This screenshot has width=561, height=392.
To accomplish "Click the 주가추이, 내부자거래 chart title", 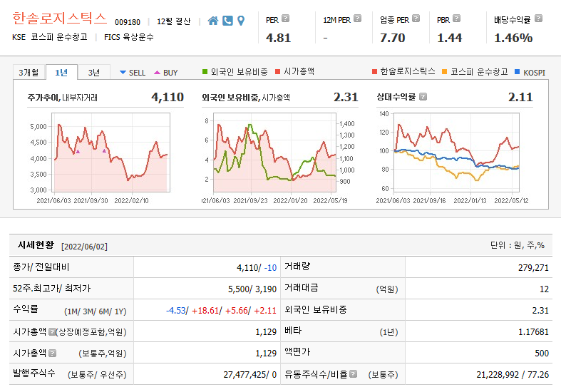I will coord(62,97).
